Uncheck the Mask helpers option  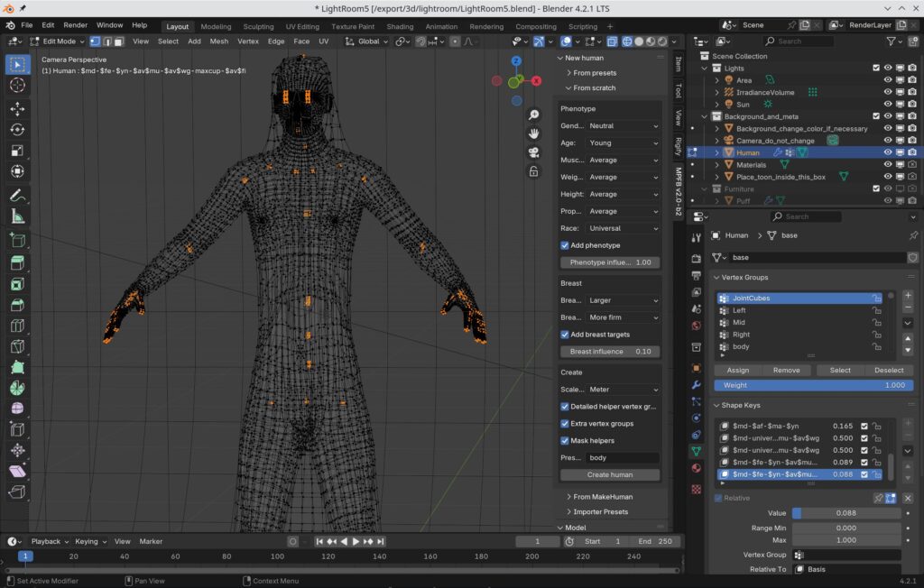pos(566,440)
